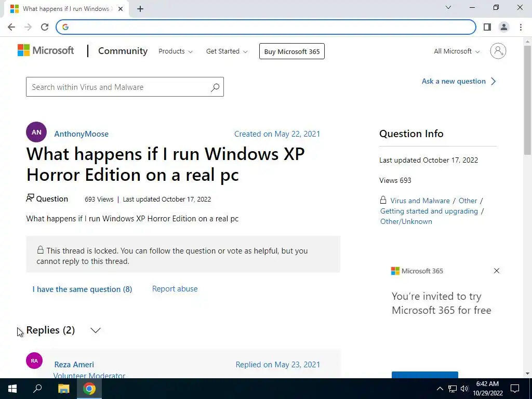
Task: Click 'Views 693' in Question Info
Action: click(x=395, y=180)
